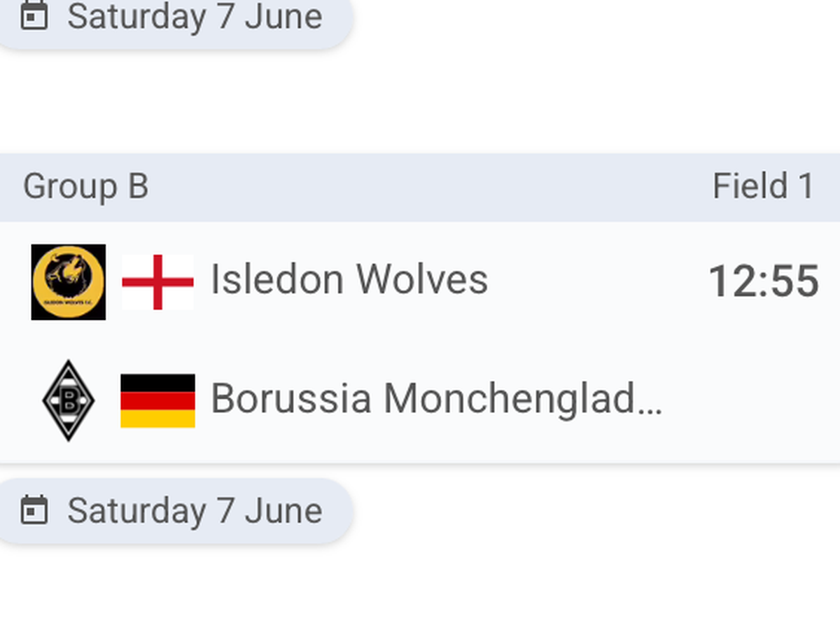
Task: Click the German flag beside Borussia
Action: [x=157, y=400]
